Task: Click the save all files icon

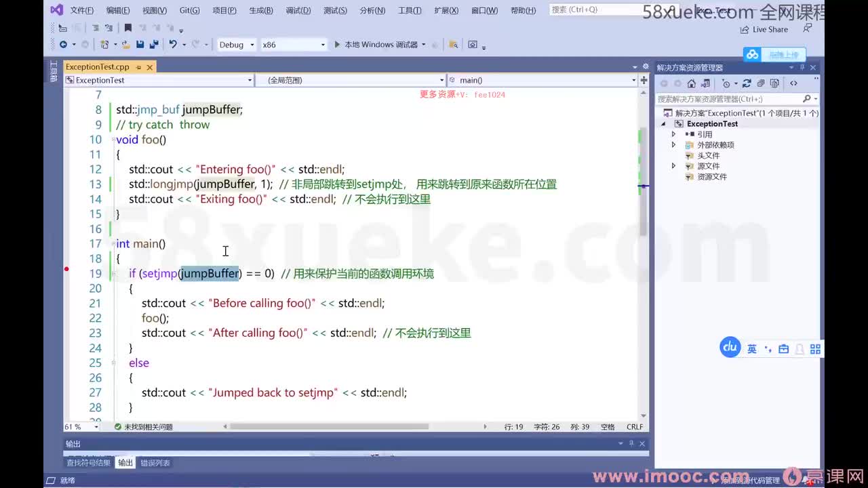Action: tap(154, 45)
